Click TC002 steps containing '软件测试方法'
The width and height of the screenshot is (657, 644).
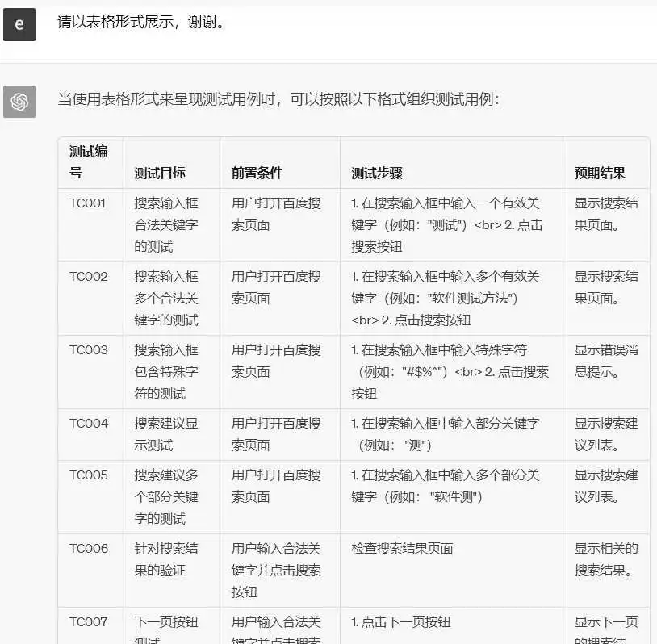[x=445, y=299]
